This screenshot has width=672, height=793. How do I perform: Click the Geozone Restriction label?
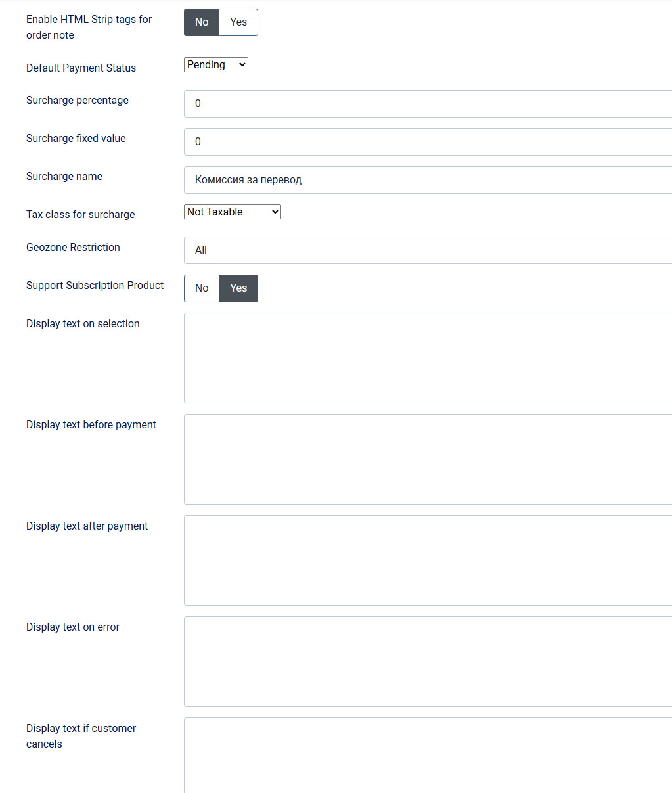tap(73, 248)
